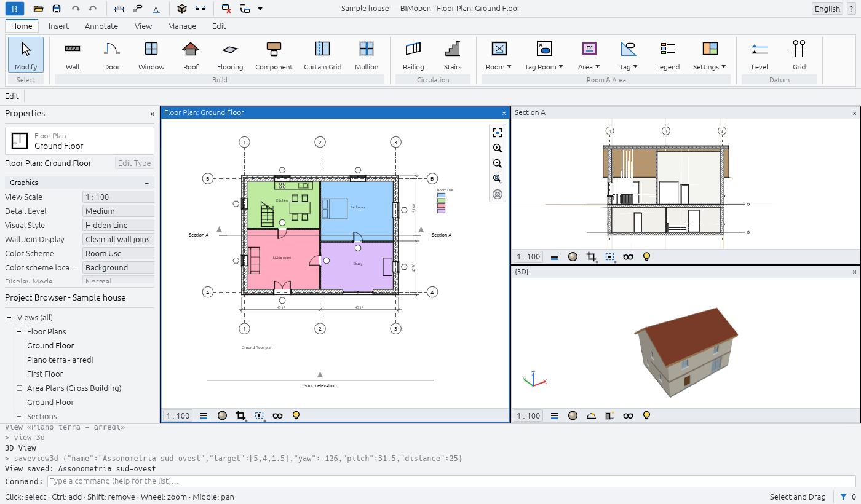Activate the Railing tool

click(413, 55)
